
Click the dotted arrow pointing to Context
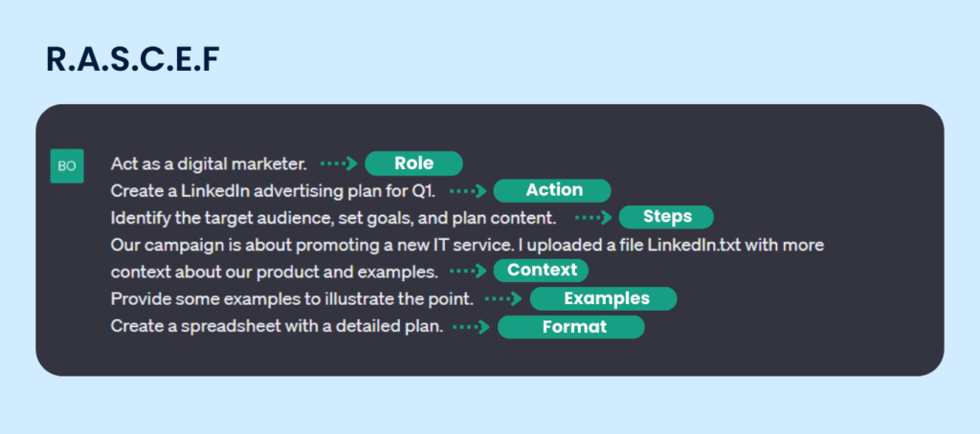(x=469, y=271)
